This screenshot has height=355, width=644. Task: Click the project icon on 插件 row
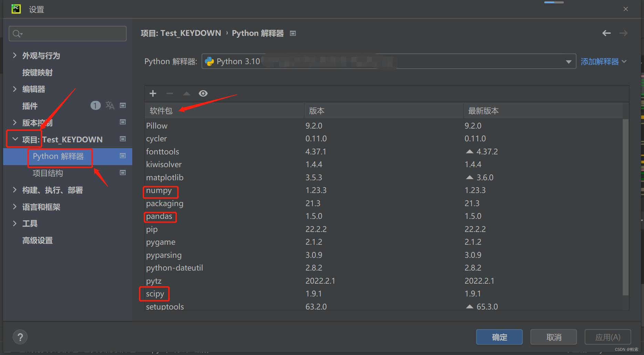coord(123,105)
